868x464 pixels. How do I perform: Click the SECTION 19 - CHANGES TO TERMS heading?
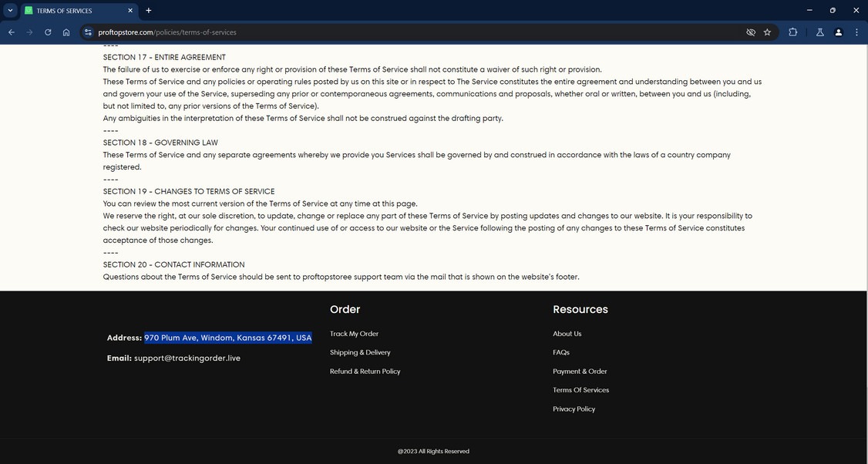point(189,191)
